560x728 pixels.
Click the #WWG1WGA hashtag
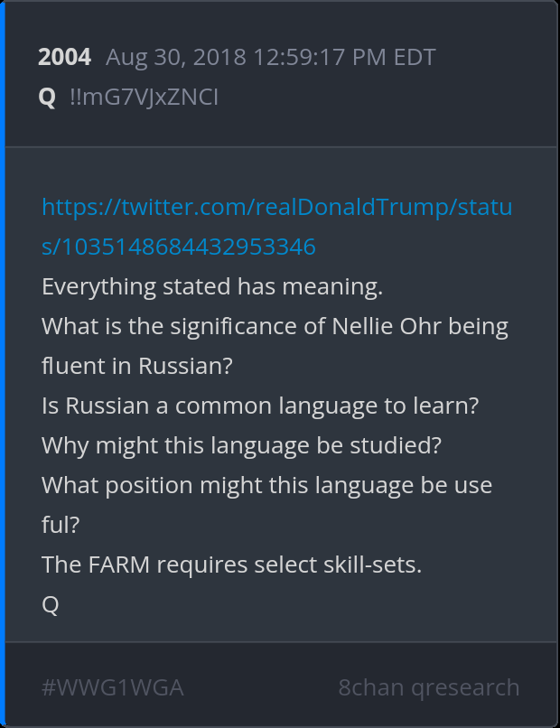pos(113,687)
